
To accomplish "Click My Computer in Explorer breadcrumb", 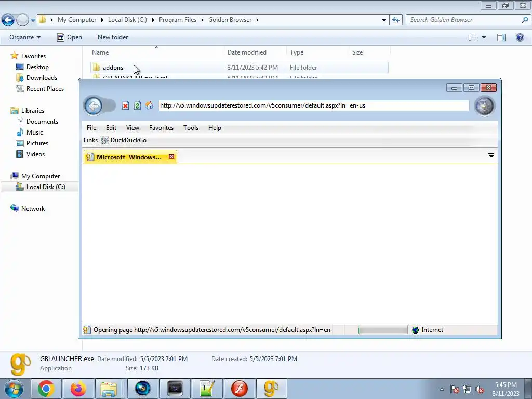I will click(x=77, y=20).
